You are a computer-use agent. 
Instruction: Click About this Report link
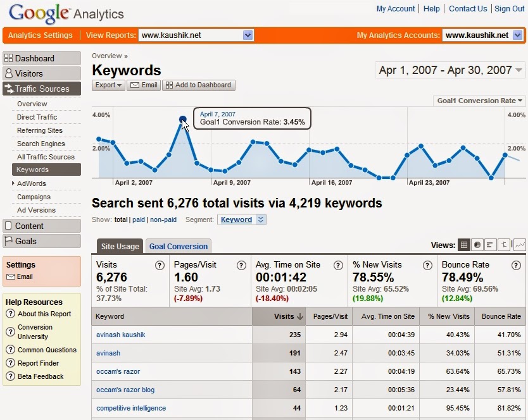pos(44,314)
